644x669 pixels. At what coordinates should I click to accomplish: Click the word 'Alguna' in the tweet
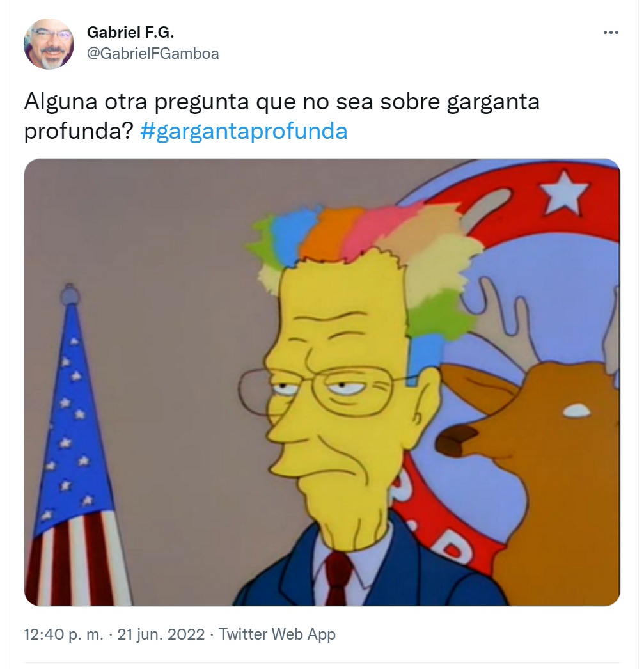[x=61, y=102]
